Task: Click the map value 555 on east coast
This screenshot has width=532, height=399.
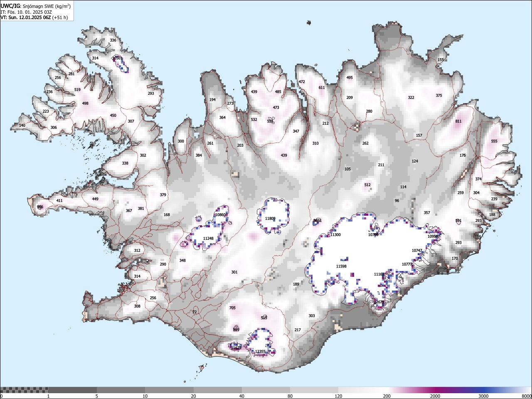Action: [494, 141]
